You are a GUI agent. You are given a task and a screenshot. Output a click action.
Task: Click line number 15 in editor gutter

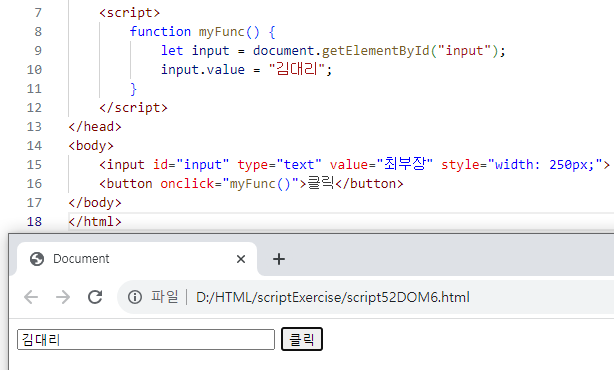[34, 165]
